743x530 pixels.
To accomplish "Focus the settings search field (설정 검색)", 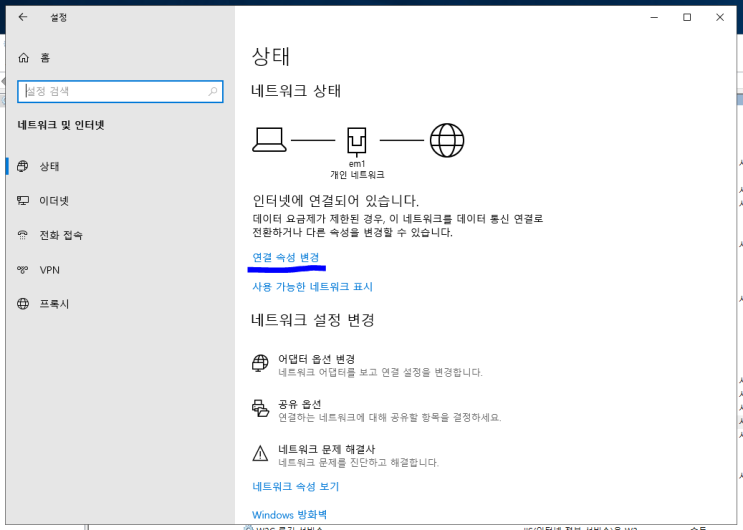I will 120,91.
